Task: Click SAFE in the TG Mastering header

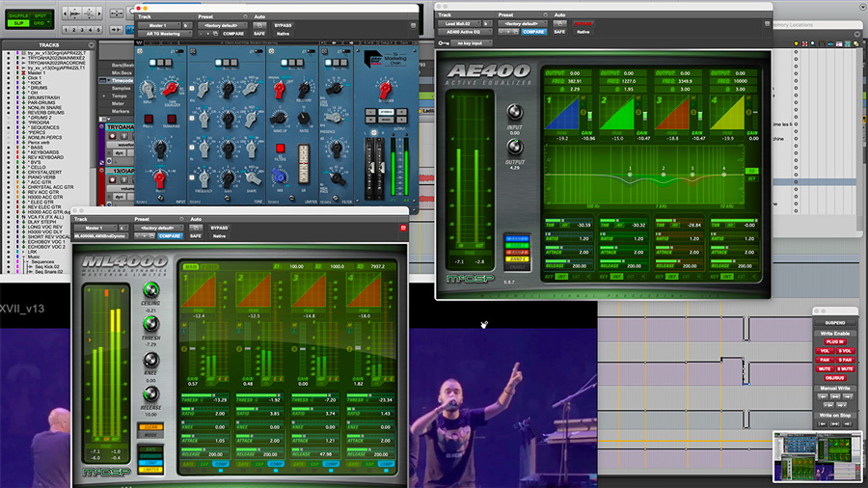Action: pyautogui.click(x=259, y=34)
